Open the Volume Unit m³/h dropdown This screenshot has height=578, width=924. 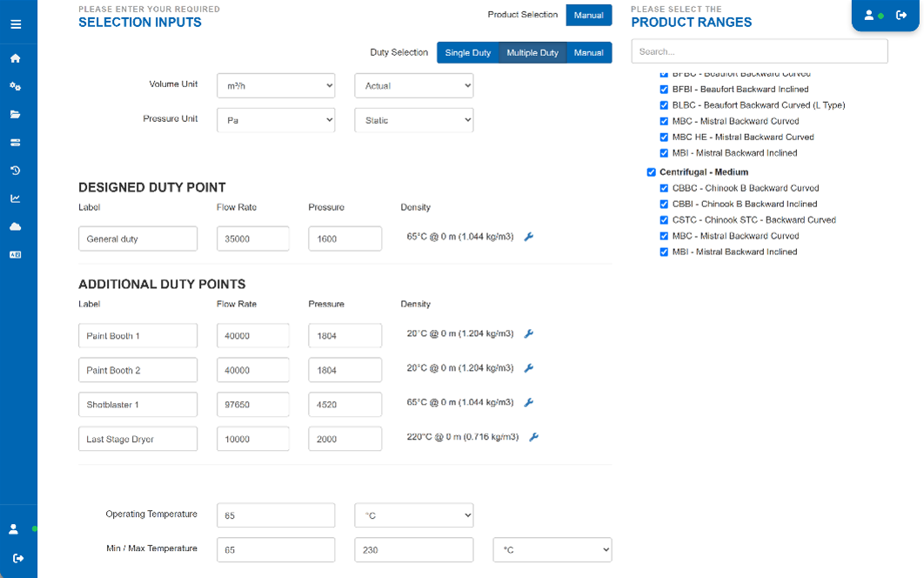coord(276,85)
